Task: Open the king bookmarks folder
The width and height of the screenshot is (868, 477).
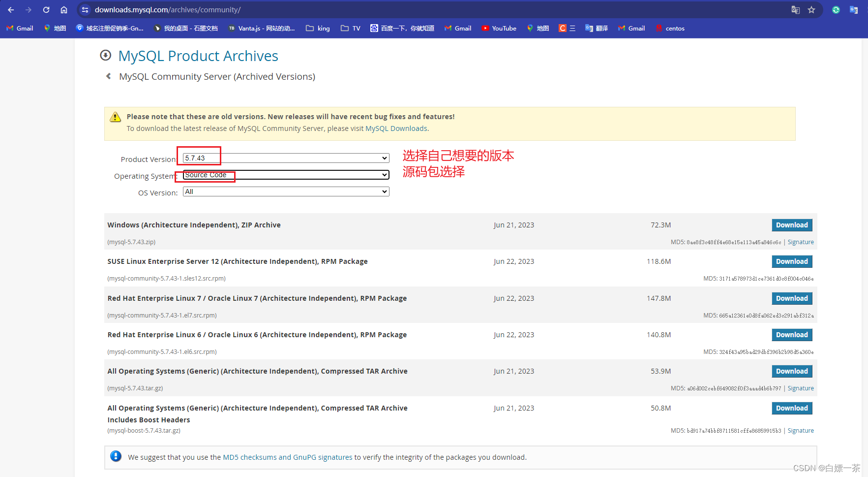Action: [318, 28]
